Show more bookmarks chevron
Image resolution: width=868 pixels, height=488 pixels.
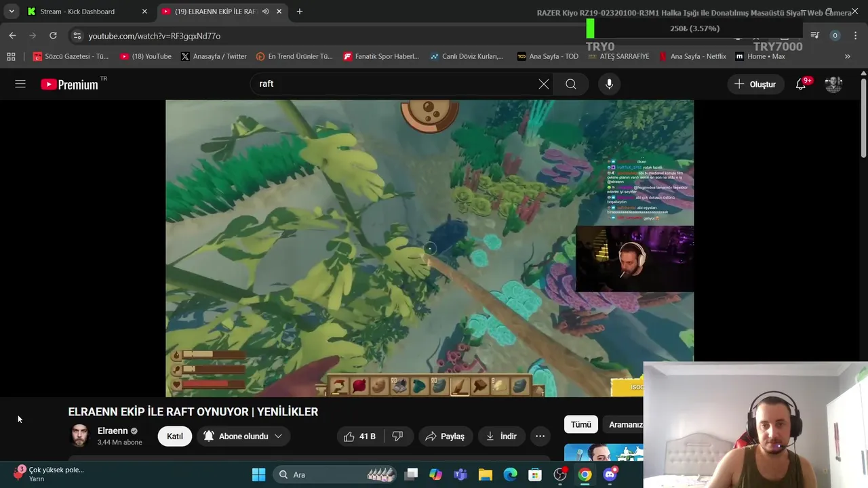(847, 56)
